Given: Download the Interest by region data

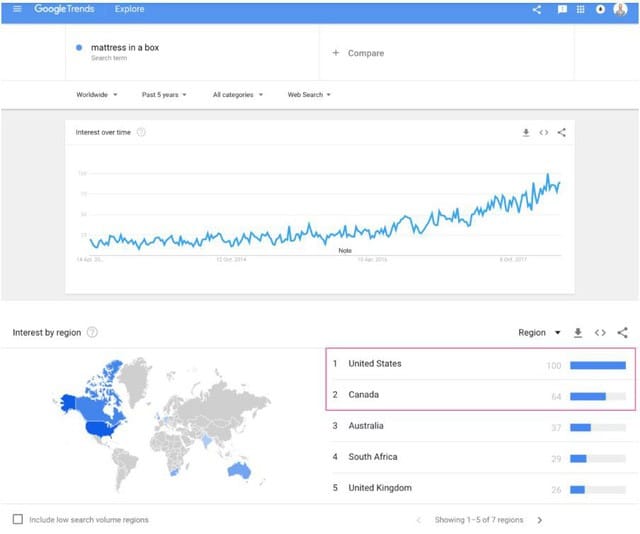Looking at the screenshot, I should click(x=578, y=333).
